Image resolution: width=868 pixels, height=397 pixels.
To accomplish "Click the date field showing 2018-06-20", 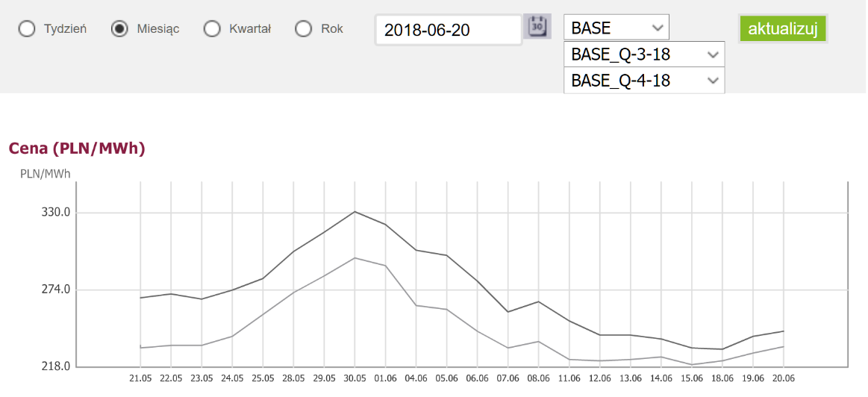I will pos(448,30).
